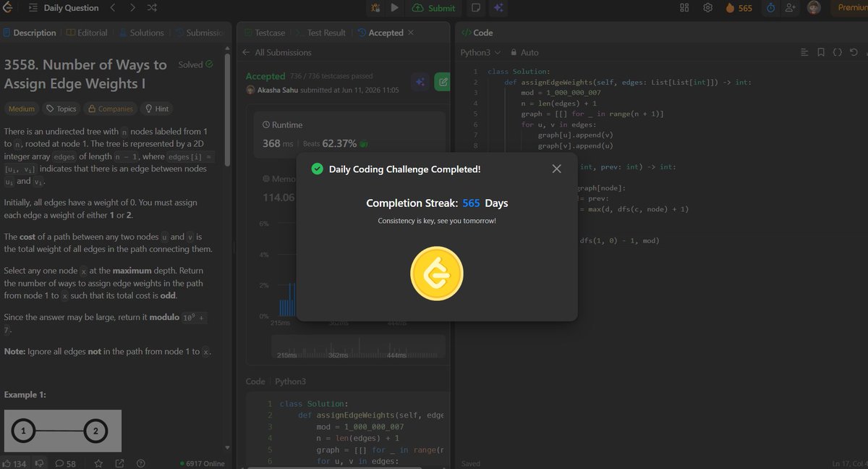
Task: Go back to All Submissions
Action: (x=277, y=52)
